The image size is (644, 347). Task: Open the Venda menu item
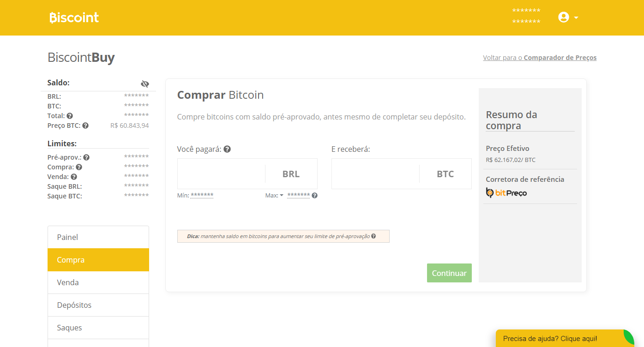98,282
